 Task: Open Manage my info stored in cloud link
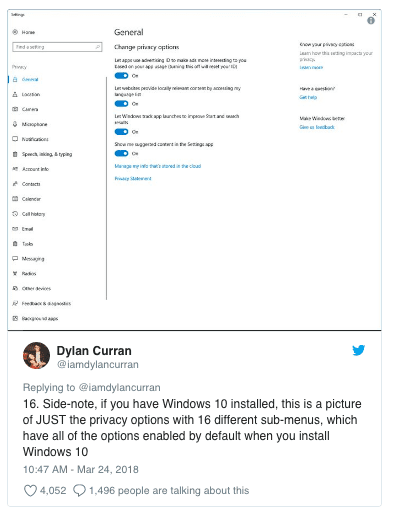click(158, 166)
